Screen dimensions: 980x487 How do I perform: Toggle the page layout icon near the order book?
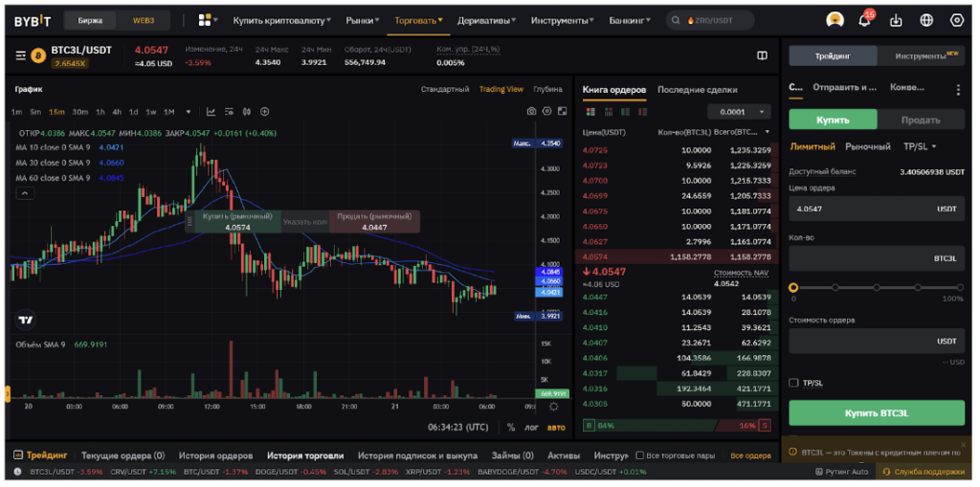[762, 55]
